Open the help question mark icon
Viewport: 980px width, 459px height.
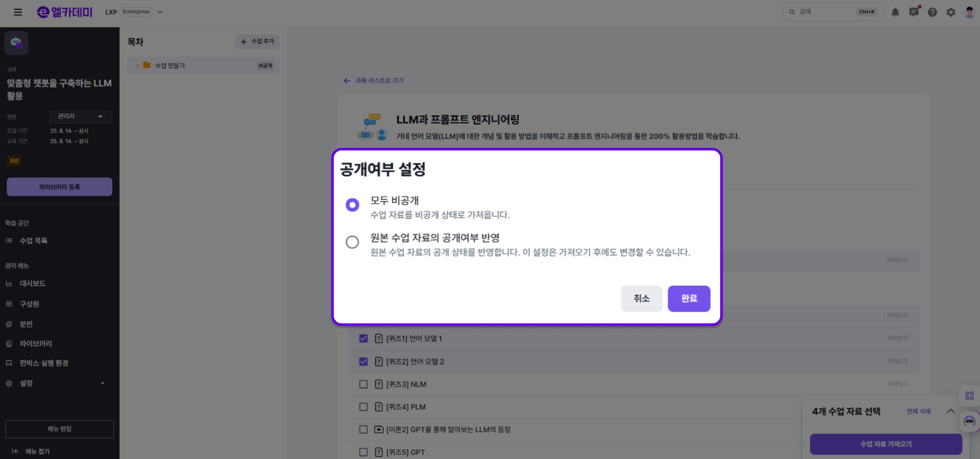[x=932, y=12]
